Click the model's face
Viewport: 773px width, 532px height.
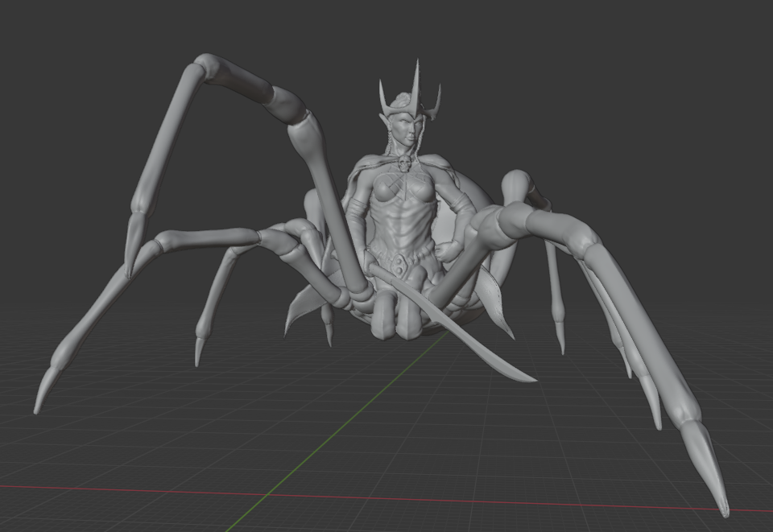click(407, 130)
